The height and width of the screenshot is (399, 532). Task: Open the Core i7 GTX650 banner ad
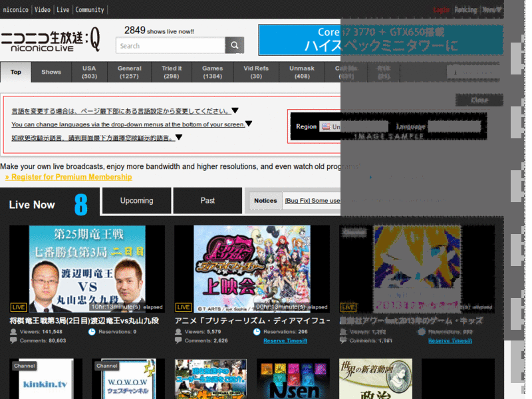[380, 40]
